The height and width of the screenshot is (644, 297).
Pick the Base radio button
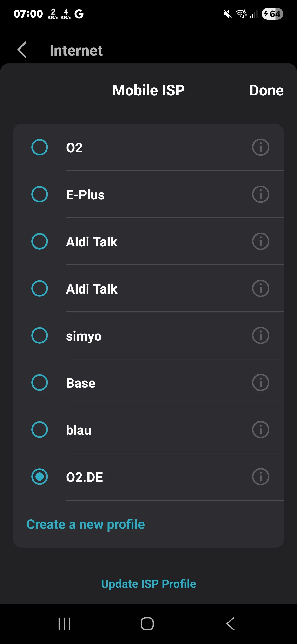tap(39, 382)
